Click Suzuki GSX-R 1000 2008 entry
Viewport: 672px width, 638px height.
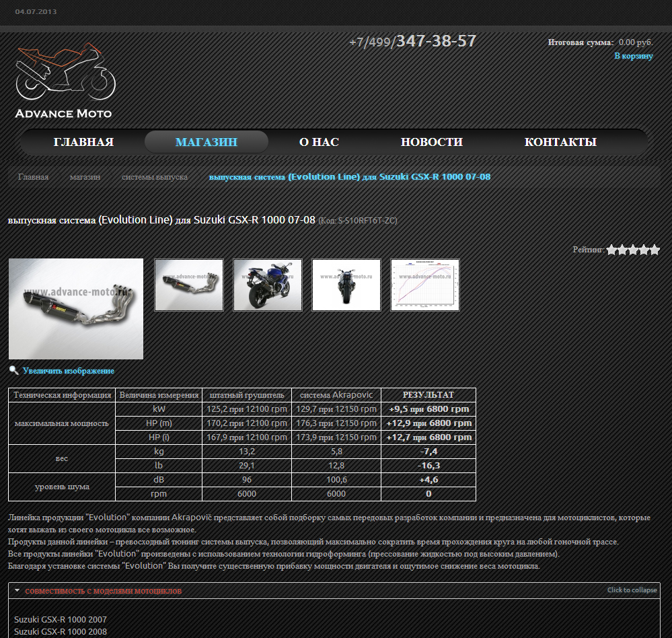pyautogui.click(x=61, y=631)
